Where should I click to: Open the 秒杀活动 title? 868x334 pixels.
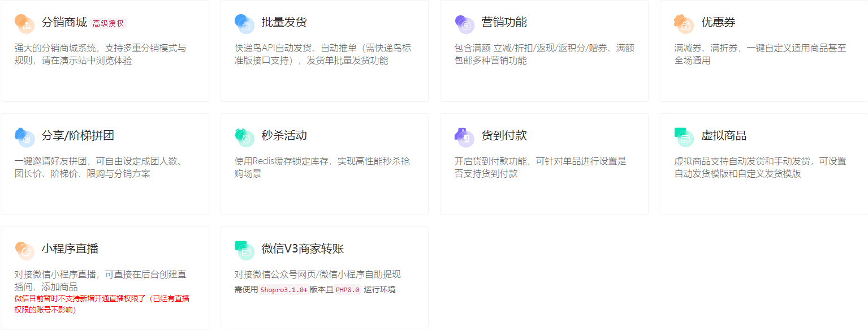(284, 136)
